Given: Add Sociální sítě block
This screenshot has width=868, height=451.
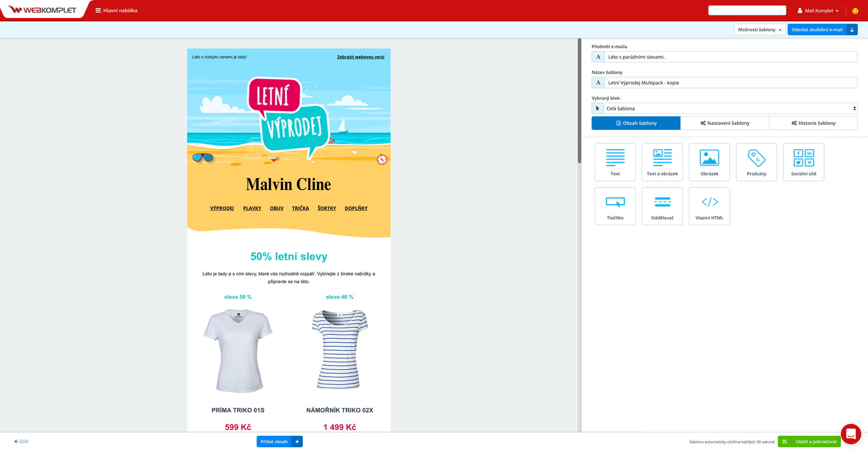Looking at the screenshot, I should click(x=803, y=162).
